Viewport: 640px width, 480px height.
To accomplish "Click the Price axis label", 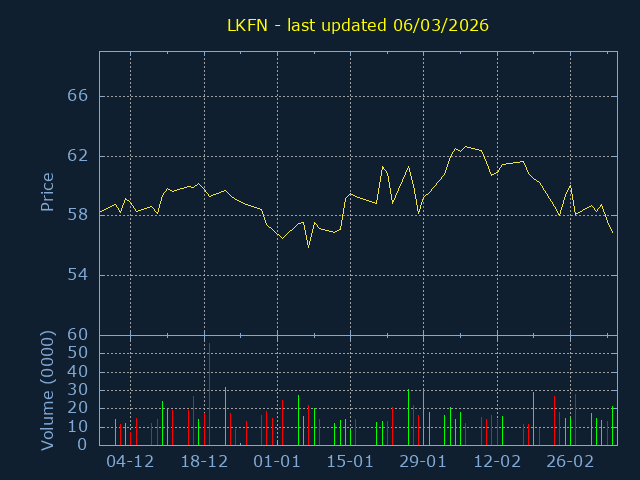I will point(47,191).
